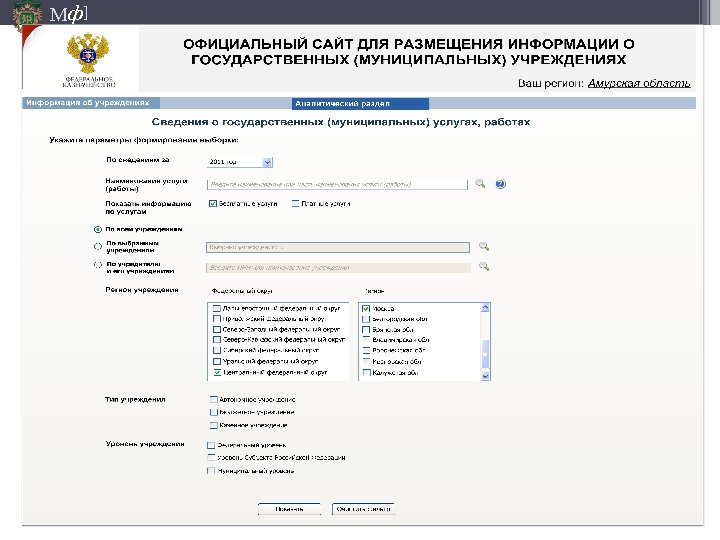Click the region list scroll-down arrow

(x=485, y=376)
